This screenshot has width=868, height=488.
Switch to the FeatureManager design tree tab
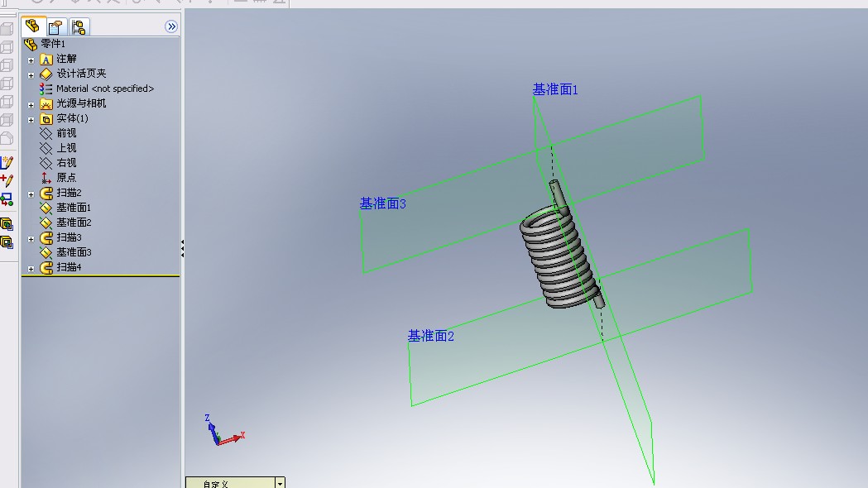(32, 26)
